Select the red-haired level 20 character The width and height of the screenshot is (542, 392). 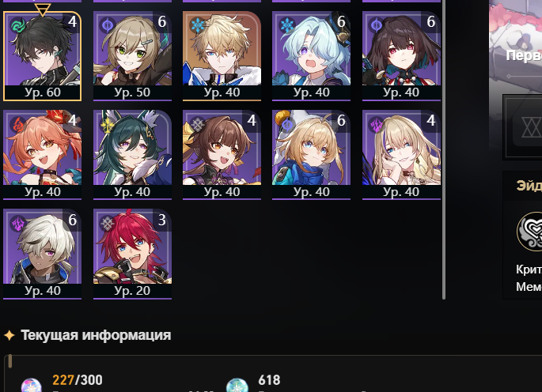coord(132,254)
